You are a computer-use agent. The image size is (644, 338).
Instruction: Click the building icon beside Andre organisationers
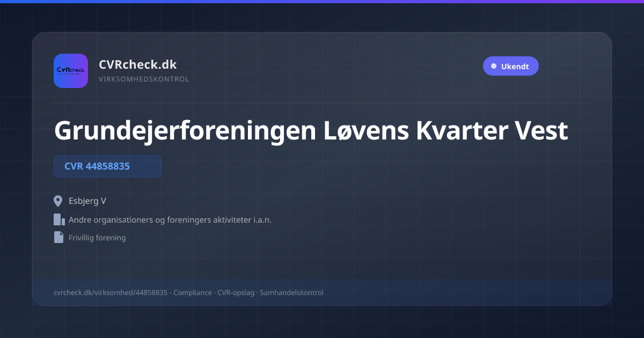click(x=59, y=219)
